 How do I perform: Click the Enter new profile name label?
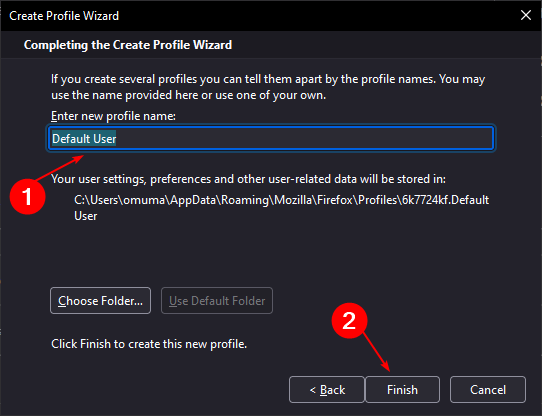pyautogui.click(x=113, y=116)
